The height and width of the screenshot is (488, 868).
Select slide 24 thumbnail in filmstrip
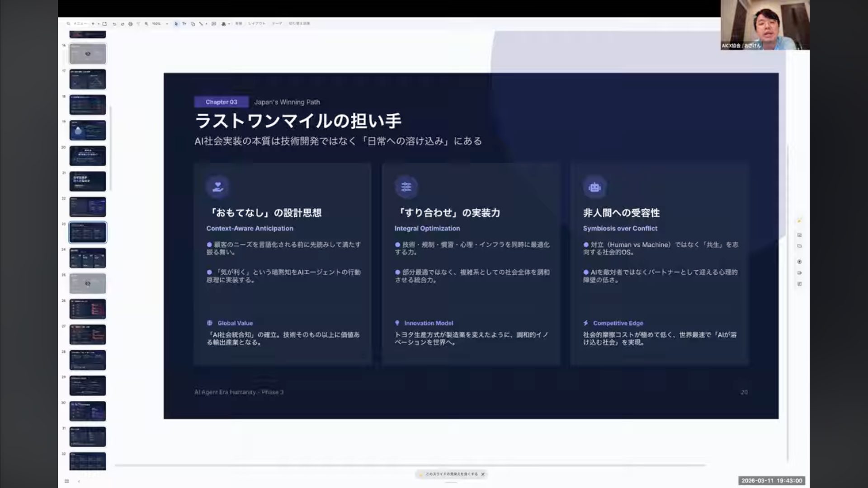click(x=88, y=258)
